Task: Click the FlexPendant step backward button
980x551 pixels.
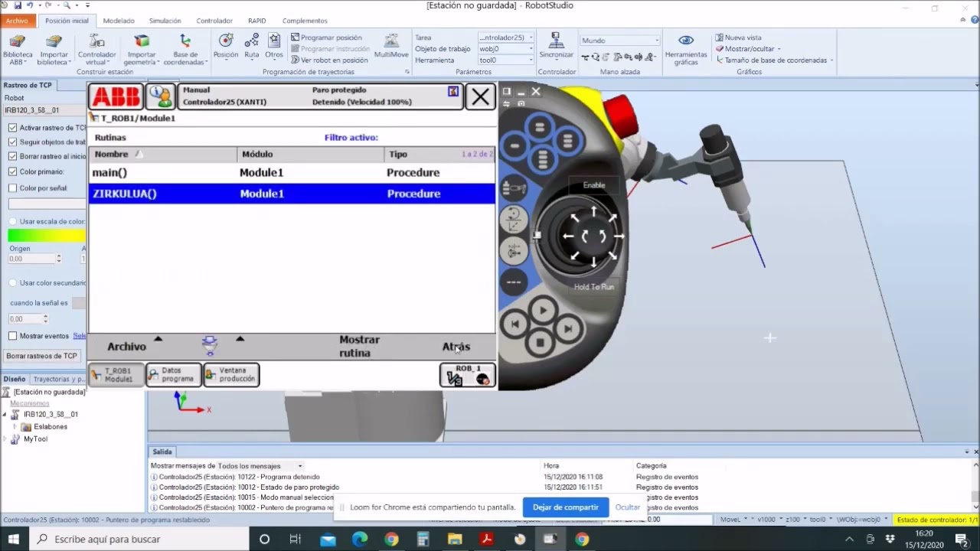Action: tap(514, 324)
